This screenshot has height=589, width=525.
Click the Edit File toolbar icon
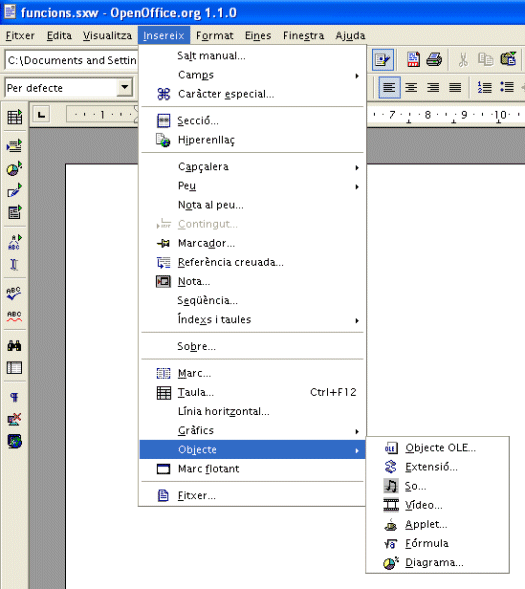coord(383,60)
